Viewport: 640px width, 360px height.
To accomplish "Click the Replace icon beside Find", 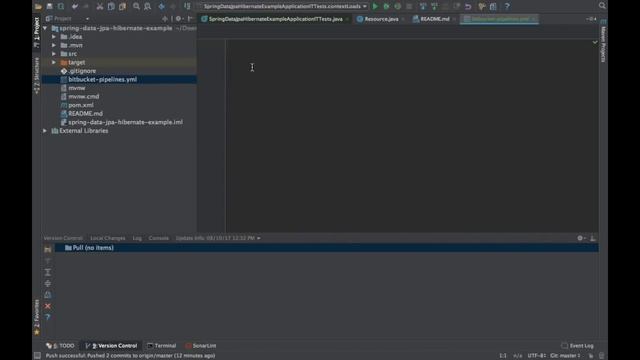I will 147,6.
